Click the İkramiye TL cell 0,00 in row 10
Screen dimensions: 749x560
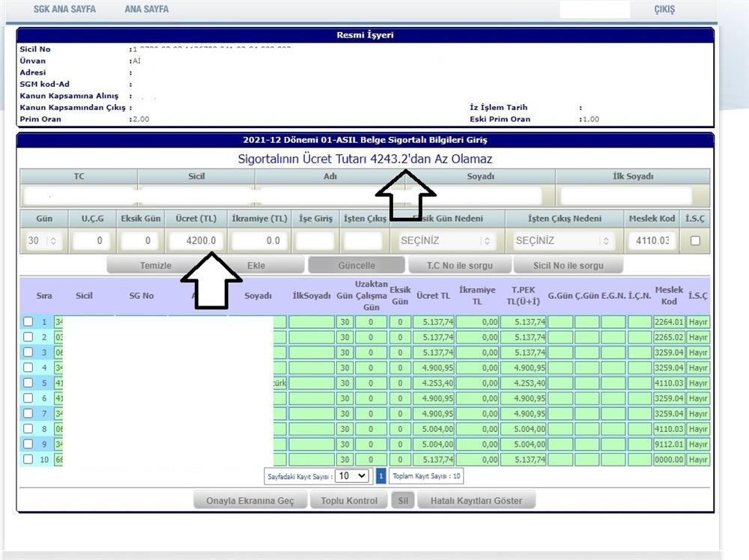pyautogui.click(x=477, y=459)
